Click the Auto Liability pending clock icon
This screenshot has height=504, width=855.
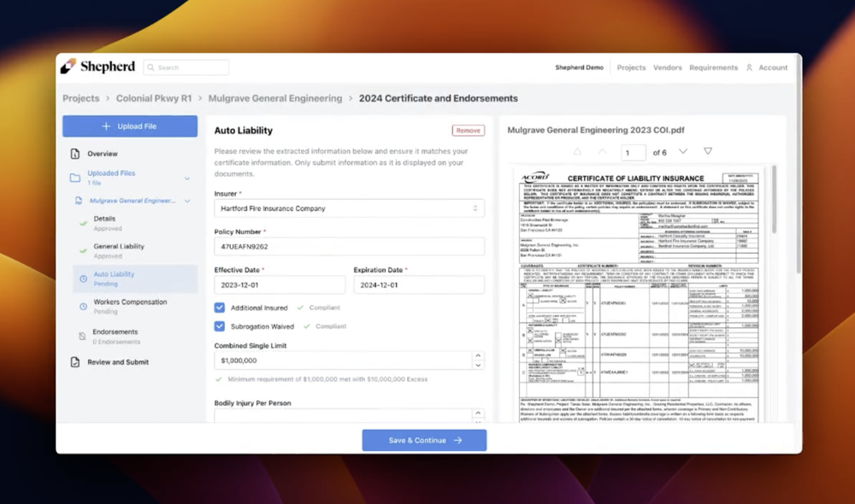[x=84, y=278]
